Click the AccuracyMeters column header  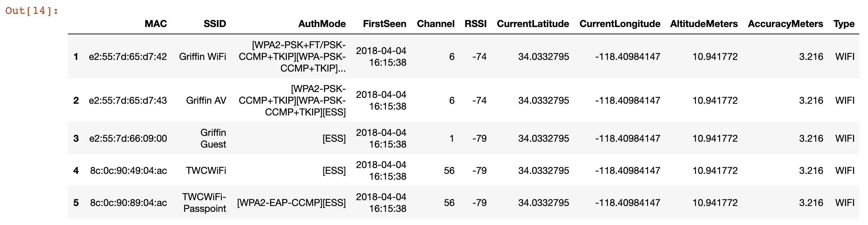tap(785, 24)
